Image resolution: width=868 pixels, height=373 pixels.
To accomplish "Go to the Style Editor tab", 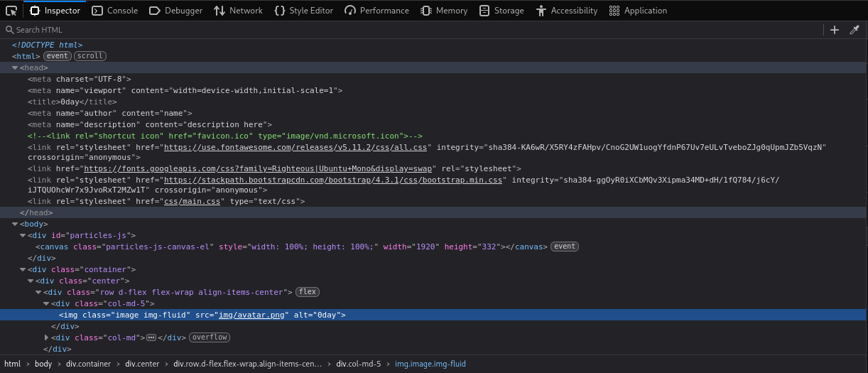I will tap(303, 11).
